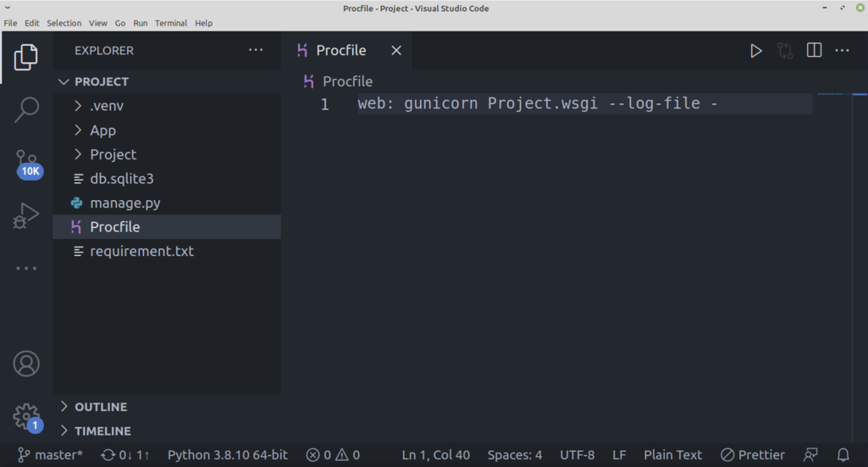Select Python 3.8.10 64-bit interpreter
Viewport: 868px width, 467px height.
[228, 455]
